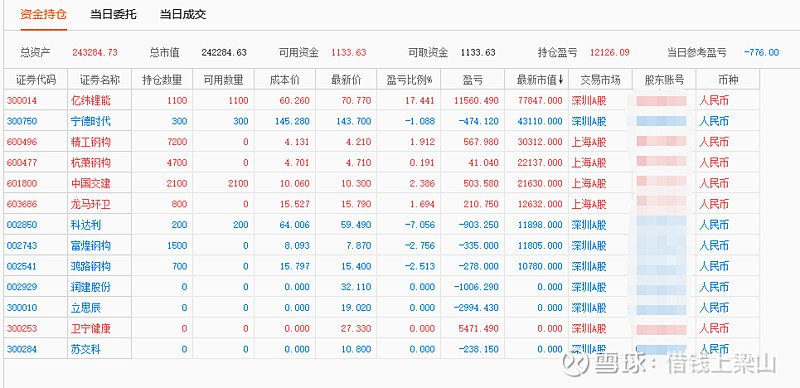Click the holding quantity 7200
The image size is (800, 388).
coord(177,142)
